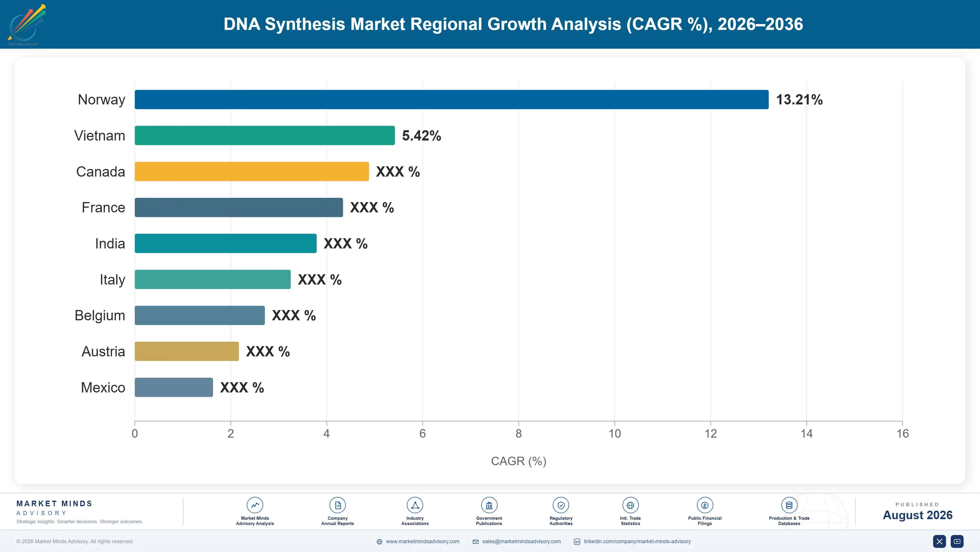Click the Strategic insights tagline text
Viewport: 980px width, 552px height.
pyautogui.click(x=79, y=521)
